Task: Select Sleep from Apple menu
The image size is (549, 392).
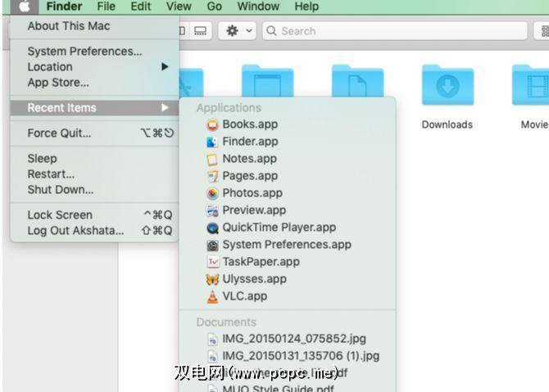Action: (x=94, y=159)
